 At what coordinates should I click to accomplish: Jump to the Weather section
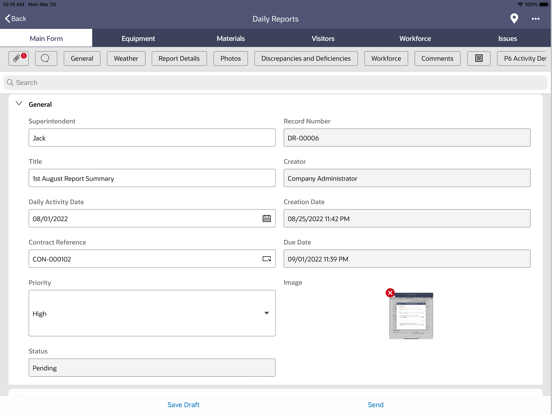126,58
